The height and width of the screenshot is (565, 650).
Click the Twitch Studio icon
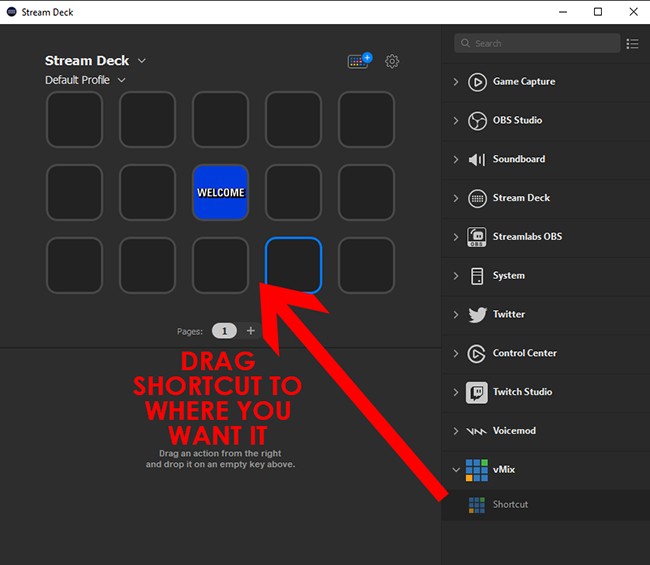[477, 392]
